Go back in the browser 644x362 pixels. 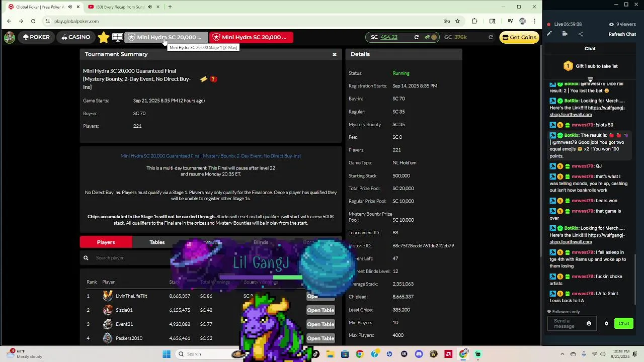click(9, 21)
